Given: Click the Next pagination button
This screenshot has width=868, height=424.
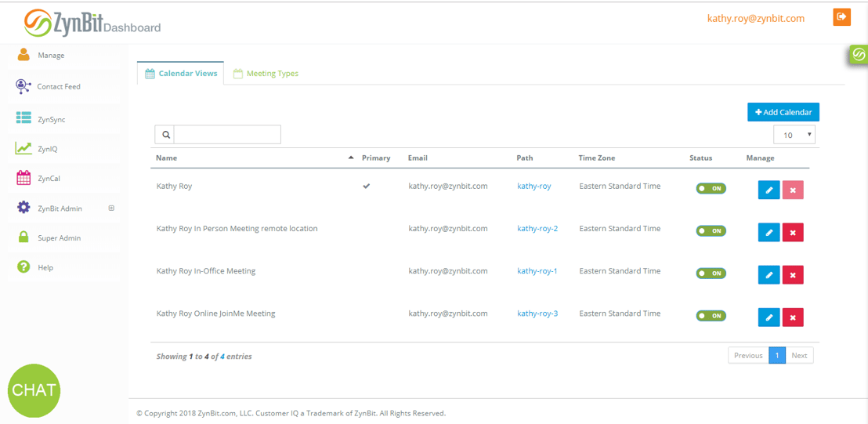Looking at the screenshot, I should pos(799,355).
